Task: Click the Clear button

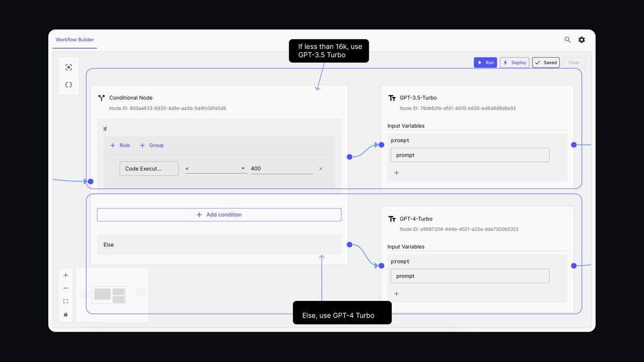Action: click(x=574, y=62)
